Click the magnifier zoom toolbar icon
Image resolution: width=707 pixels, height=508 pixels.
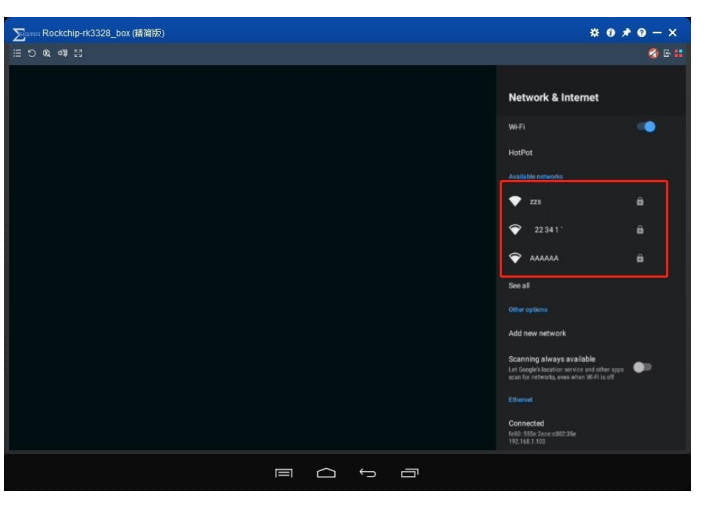click(47, 54)
